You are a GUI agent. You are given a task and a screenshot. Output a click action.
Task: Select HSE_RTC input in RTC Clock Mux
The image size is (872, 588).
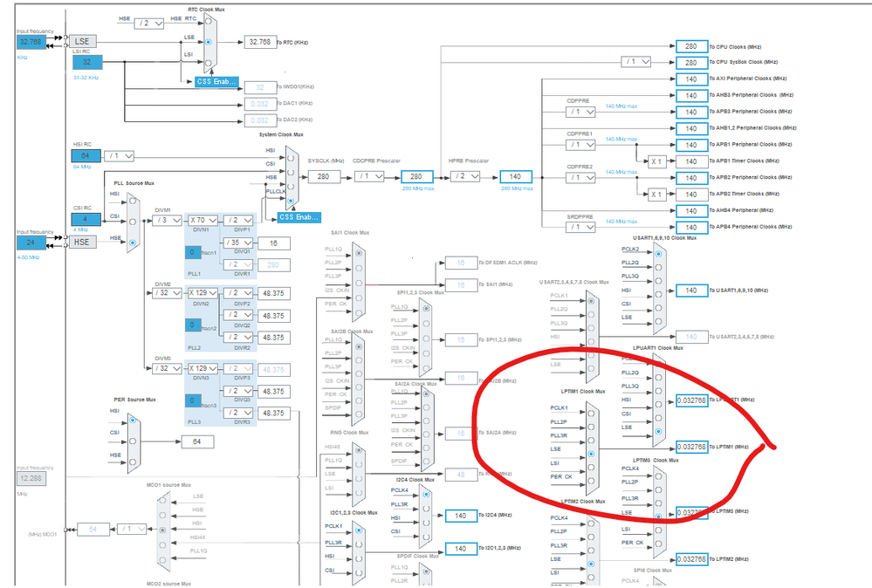(209, 21)
